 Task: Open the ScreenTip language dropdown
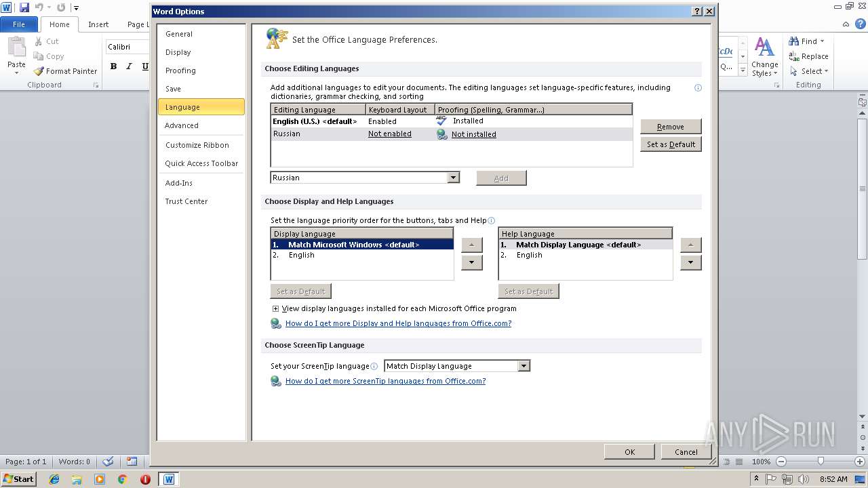click(524, 366)
